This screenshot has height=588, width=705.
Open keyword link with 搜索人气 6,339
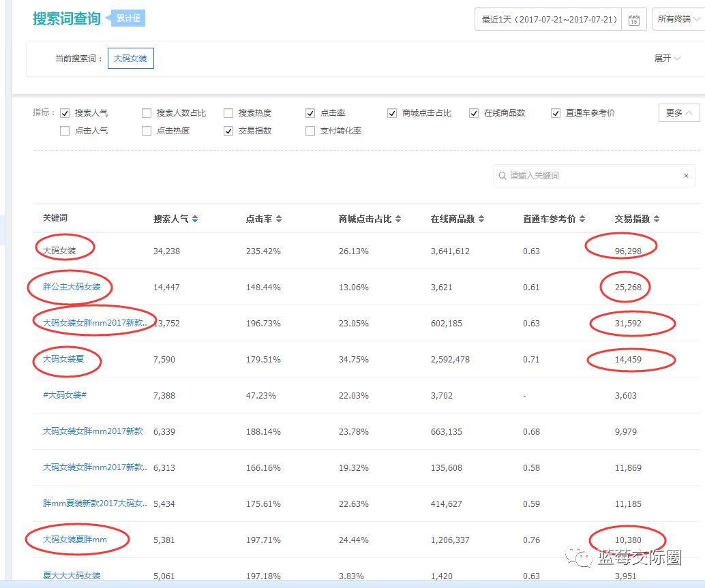click(93, 431)
